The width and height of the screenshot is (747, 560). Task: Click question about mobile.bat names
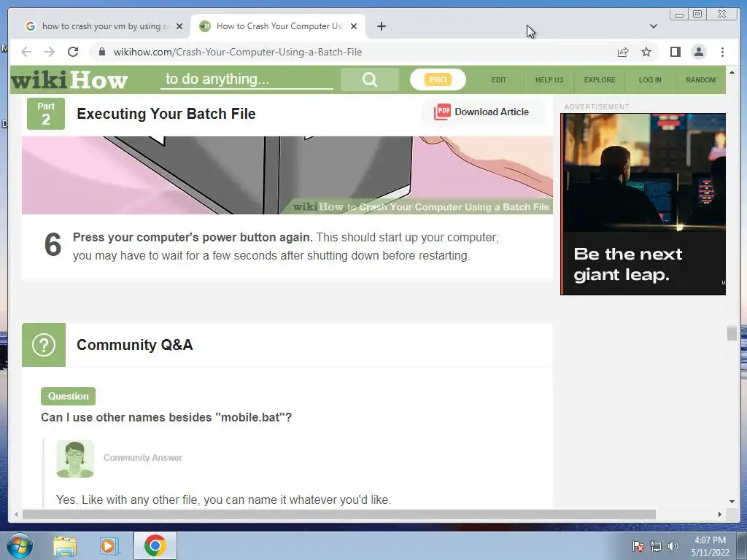[x=166, y=418]
